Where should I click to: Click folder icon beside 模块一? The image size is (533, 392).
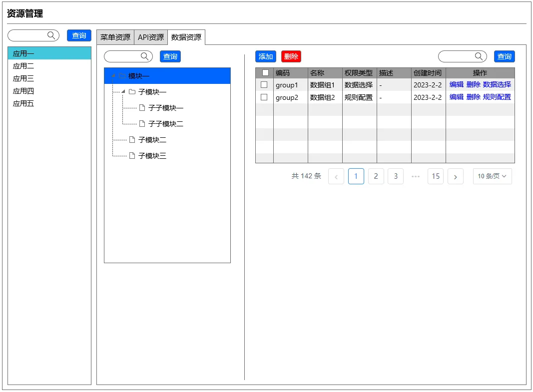[122, 76]
